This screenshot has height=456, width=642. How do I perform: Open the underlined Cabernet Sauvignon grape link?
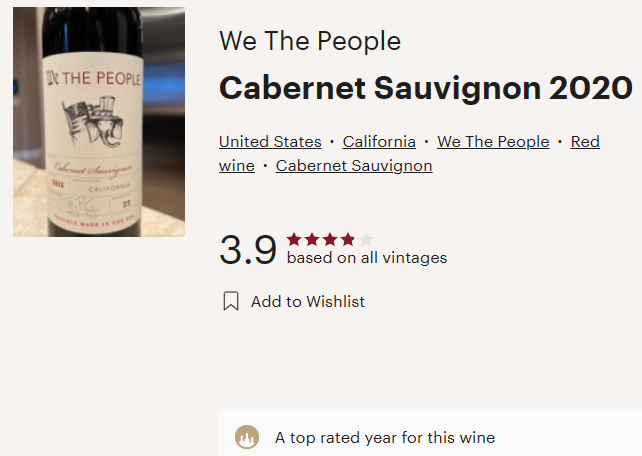354,166
